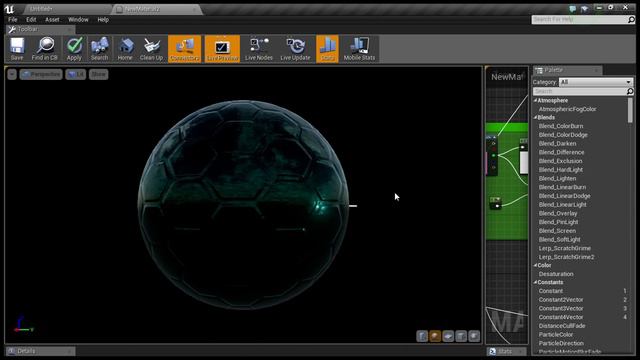Open viewport options arrow dropdown
The height and width of the screenshot is (360, 640).
pyautogui.click(x=12, y=74)
